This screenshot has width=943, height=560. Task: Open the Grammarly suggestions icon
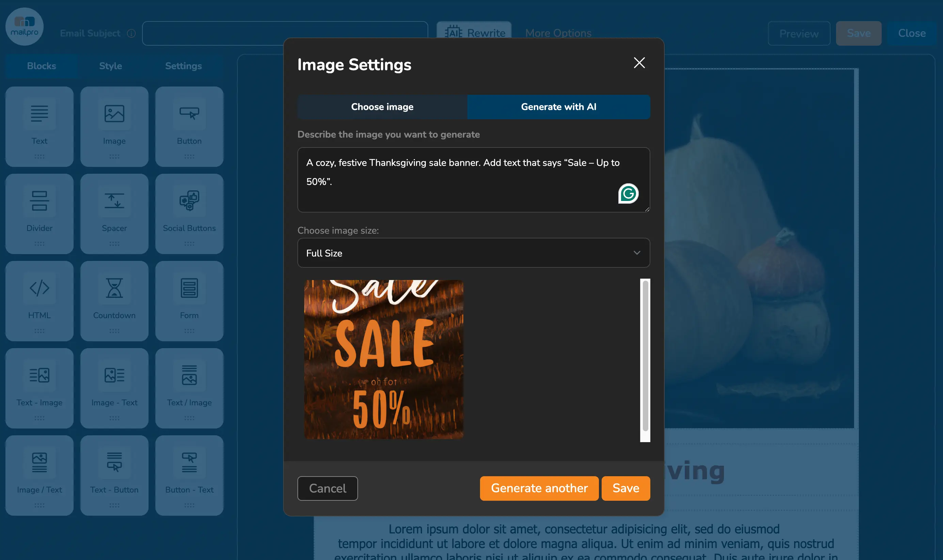tap(628, 193)
